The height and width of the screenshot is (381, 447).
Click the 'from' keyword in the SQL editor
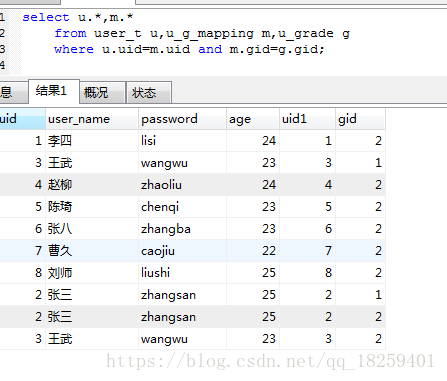pos(70,33)
